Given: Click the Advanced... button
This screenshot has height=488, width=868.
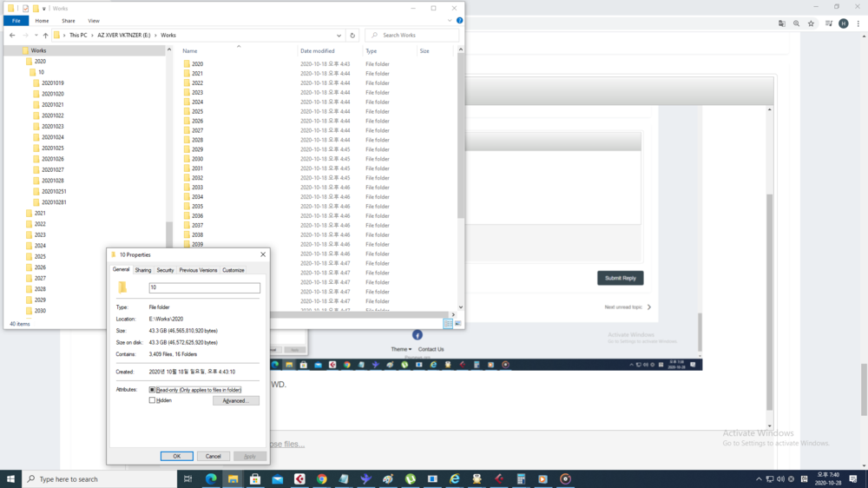Looking at the screenshot, I should click(235, 400).
